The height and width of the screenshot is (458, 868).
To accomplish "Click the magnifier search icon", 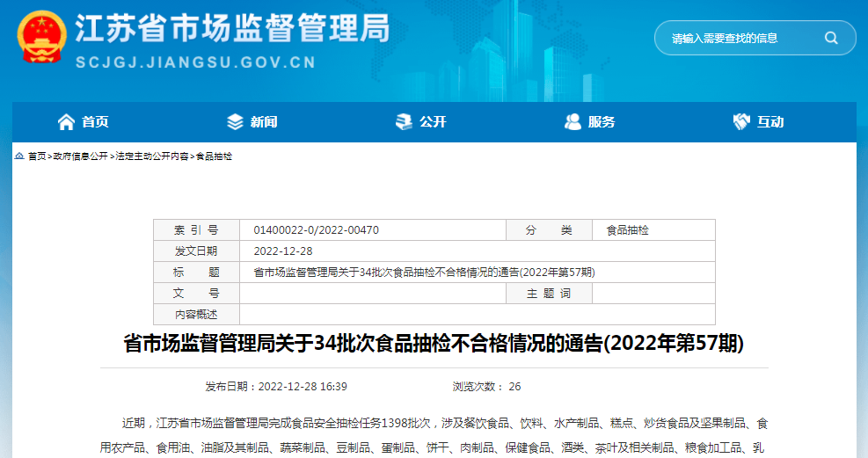I will pyautogui.click(x=830, y=38).
